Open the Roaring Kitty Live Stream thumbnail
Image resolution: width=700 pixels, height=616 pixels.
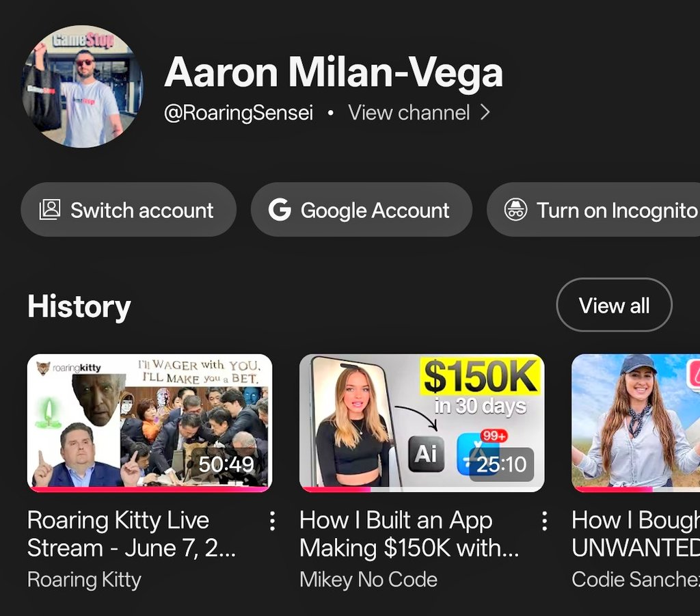coord(150,423)
